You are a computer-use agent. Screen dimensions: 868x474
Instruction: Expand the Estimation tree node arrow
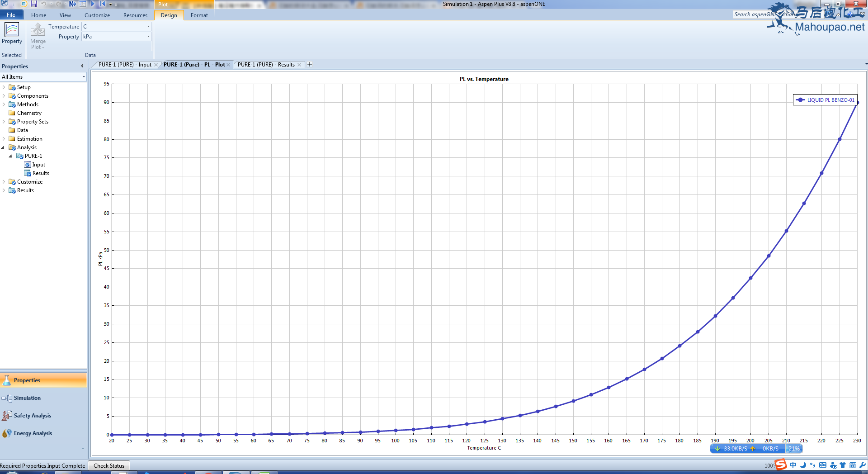pos(4,139)
